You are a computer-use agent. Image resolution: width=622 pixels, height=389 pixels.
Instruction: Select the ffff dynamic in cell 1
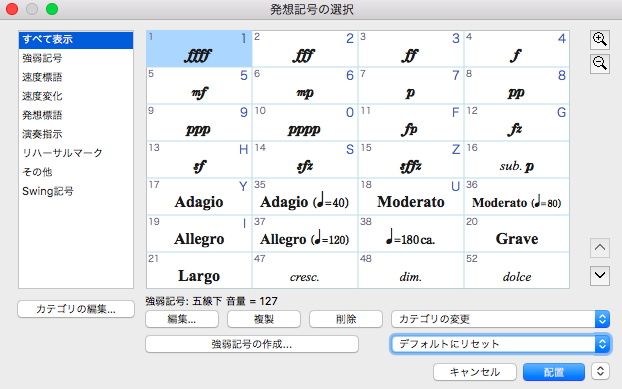click(199, 49)
